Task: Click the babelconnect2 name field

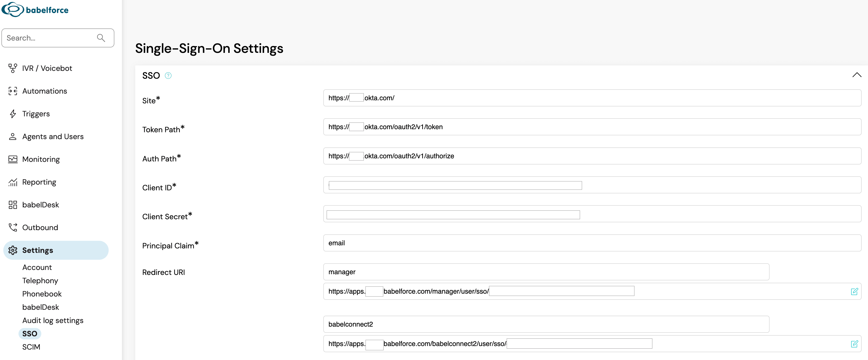Action: [546, 324]
